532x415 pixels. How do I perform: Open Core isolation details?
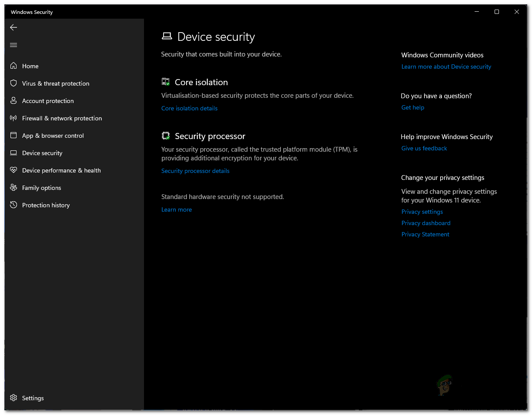tap(189, 108)
